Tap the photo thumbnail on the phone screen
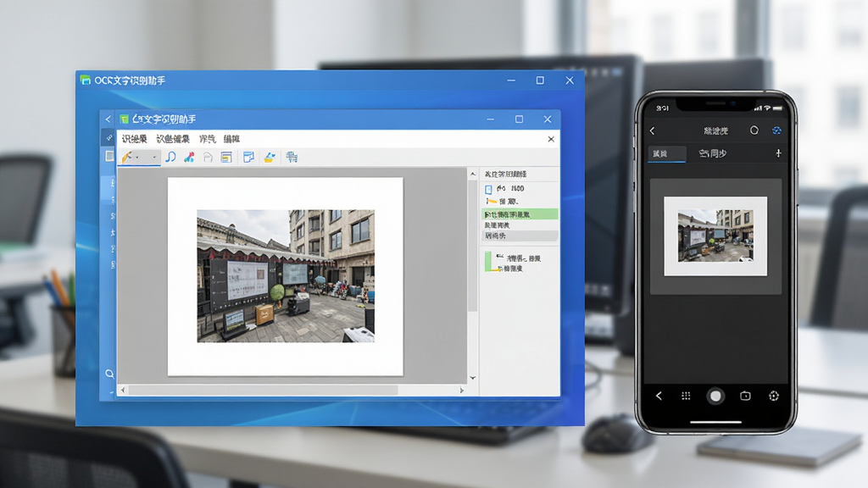The width and height of the screenshot is (868, 488). (x=715, y=236)
